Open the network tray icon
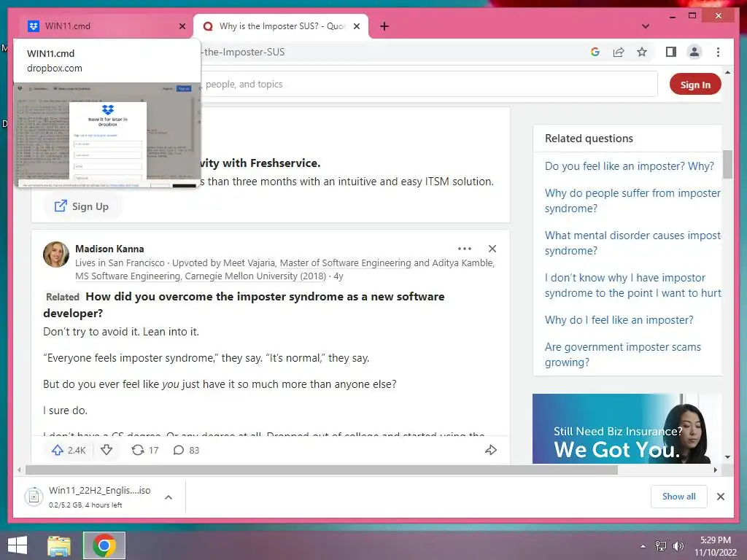Image resolution: width=747 pixels, height=560 pixels. [x=661, y=546]
